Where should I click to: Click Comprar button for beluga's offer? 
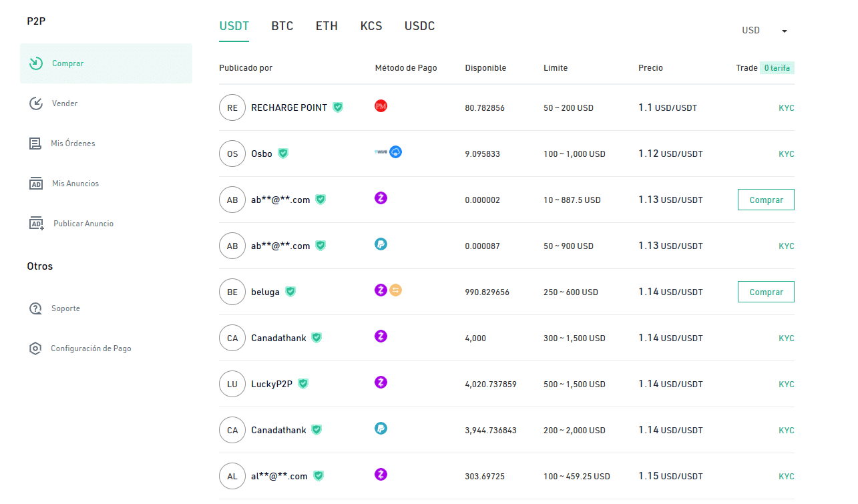click(x=766, y=292)
